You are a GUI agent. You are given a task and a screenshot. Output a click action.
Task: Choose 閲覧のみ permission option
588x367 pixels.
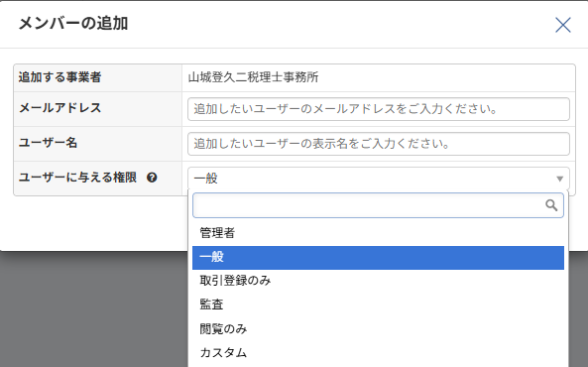378,328
